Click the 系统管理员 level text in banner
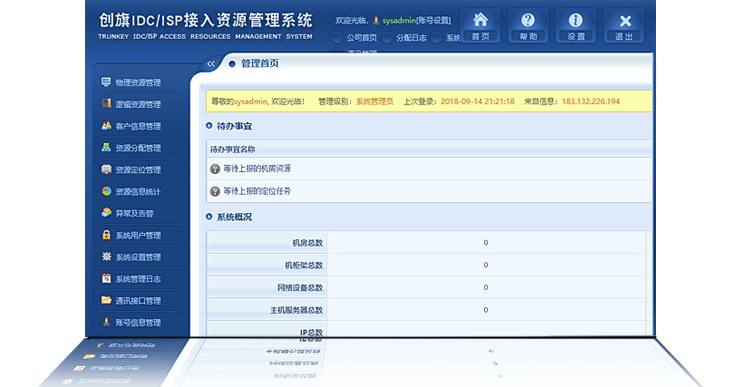The height and width of the screenshot is (387, 738). click(375, 101)
